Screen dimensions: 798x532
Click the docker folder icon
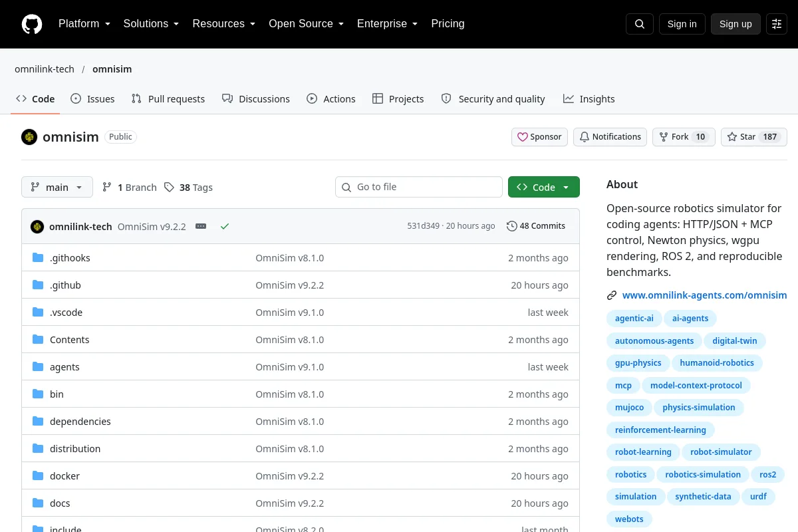[38, 476]
